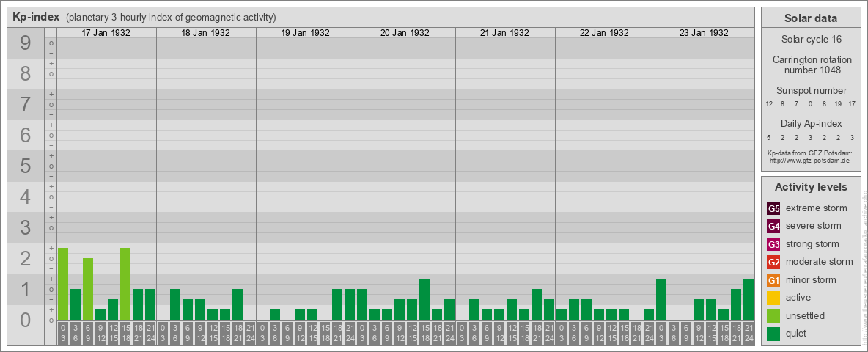Click the 'planetary 3-hourly index' subtitle
Viewport: 868px width, 352px height.
[x=171, y=18]
